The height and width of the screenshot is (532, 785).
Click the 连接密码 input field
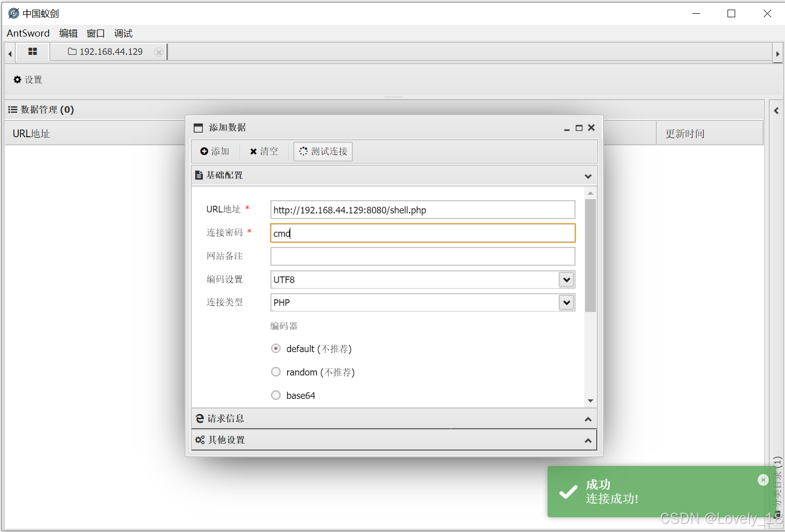[422, 233]
